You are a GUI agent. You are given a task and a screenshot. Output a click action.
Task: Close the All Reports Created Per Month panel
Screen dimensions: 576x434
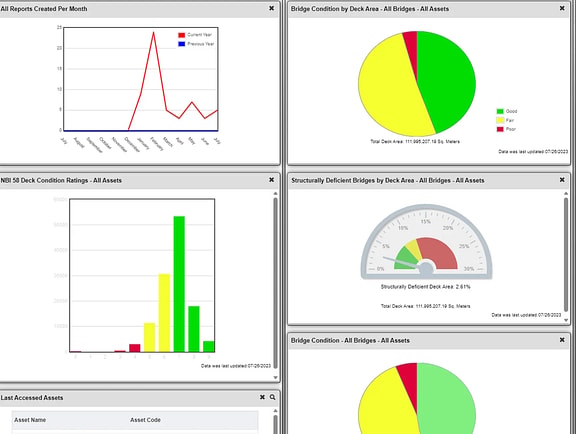(x=271, y=8)
